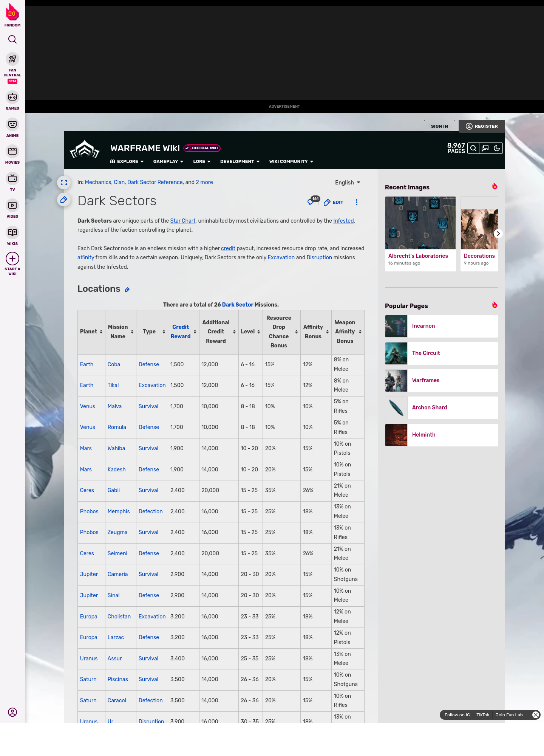Open the Coba mission link
This screenshot has height=756, width=544.
click(114, 364)
